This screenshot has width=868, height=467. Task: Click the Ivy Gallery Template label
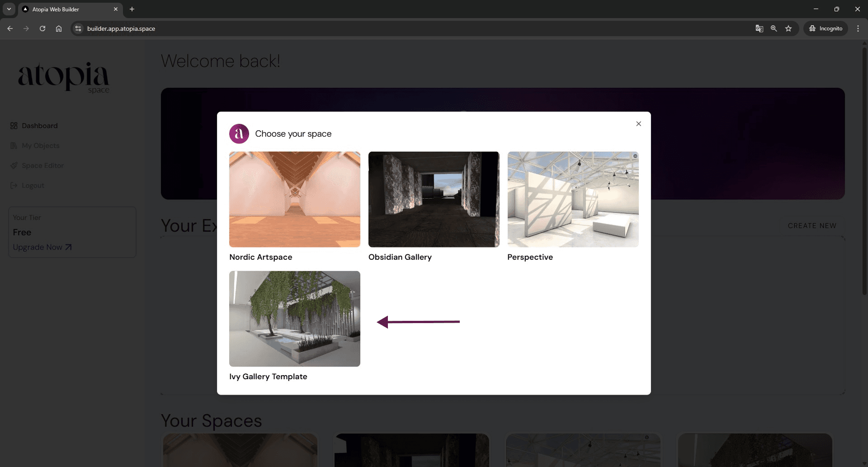click(x=268, y=376)
